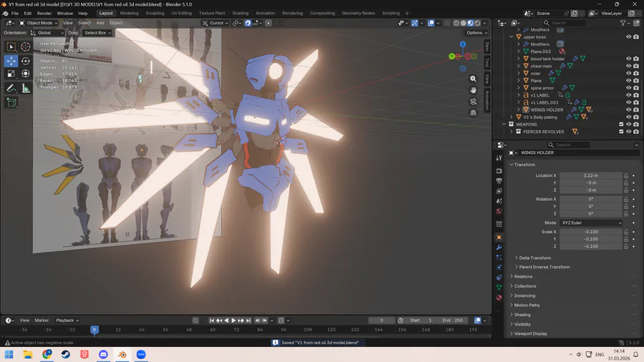
Task: Toggle camera view with the camera gizmo
Action: coord(473,102)
